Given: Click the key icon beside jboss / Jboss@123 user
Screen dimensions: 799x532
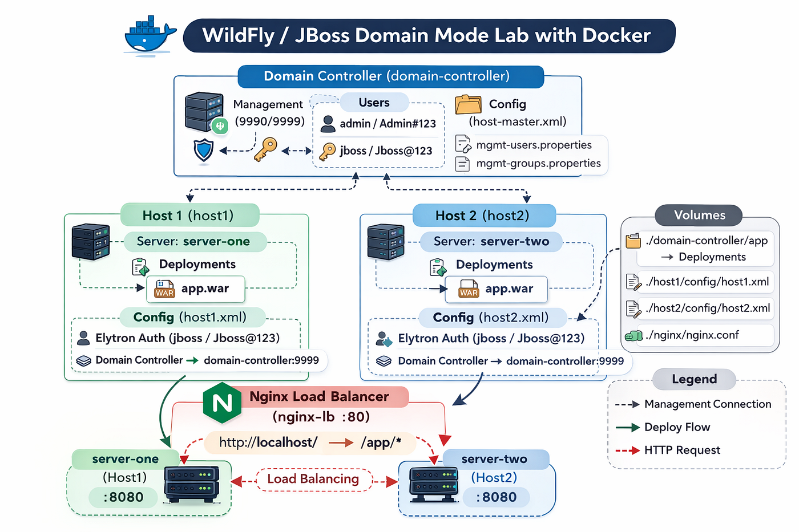Looking at the screenshot, I should pos(328,151).
